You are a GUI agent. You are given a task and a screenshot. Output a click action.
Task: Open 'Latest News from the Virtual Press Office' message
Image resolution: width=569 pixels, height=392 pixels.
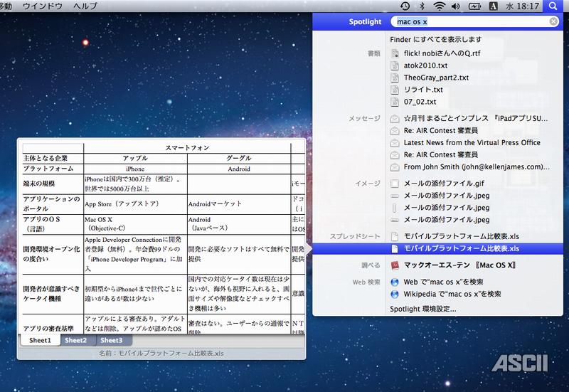coord(472,142)
